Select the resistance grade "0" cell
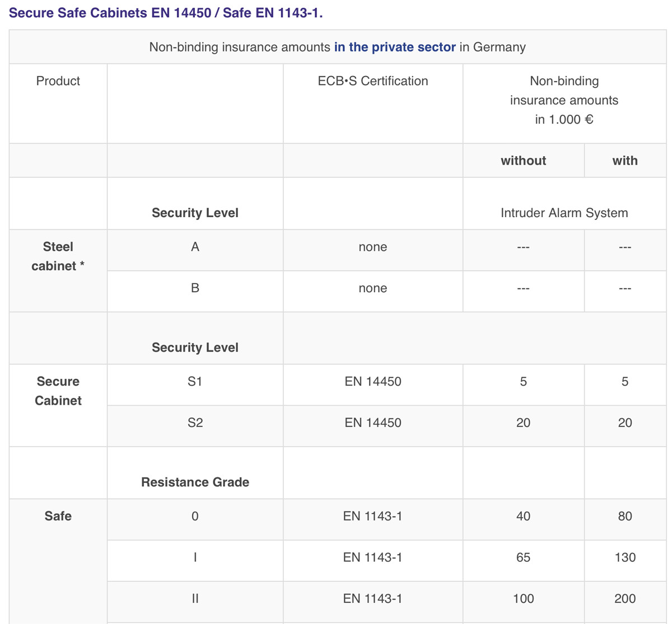Viewport: 672px width, 624px height. coord(195,516)
